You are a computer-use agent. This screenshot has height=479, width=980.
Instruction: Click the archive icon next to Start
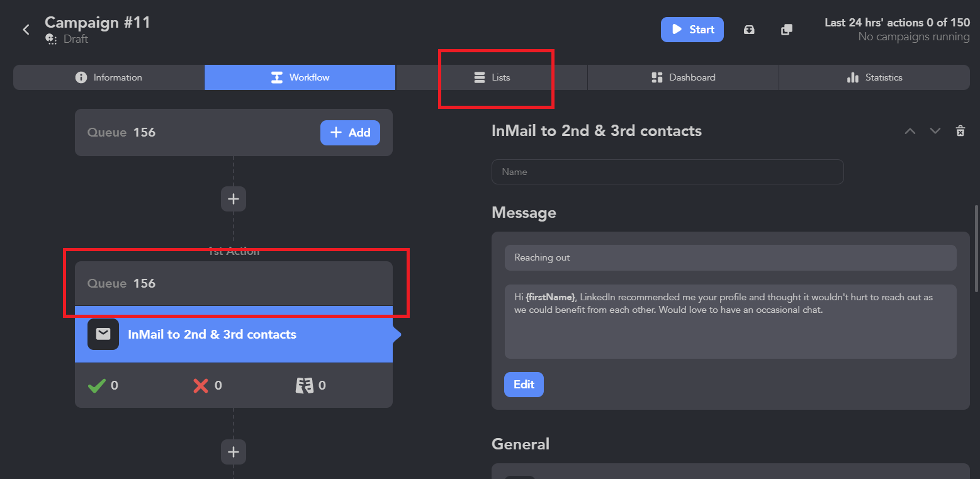[x=749, y=30]
